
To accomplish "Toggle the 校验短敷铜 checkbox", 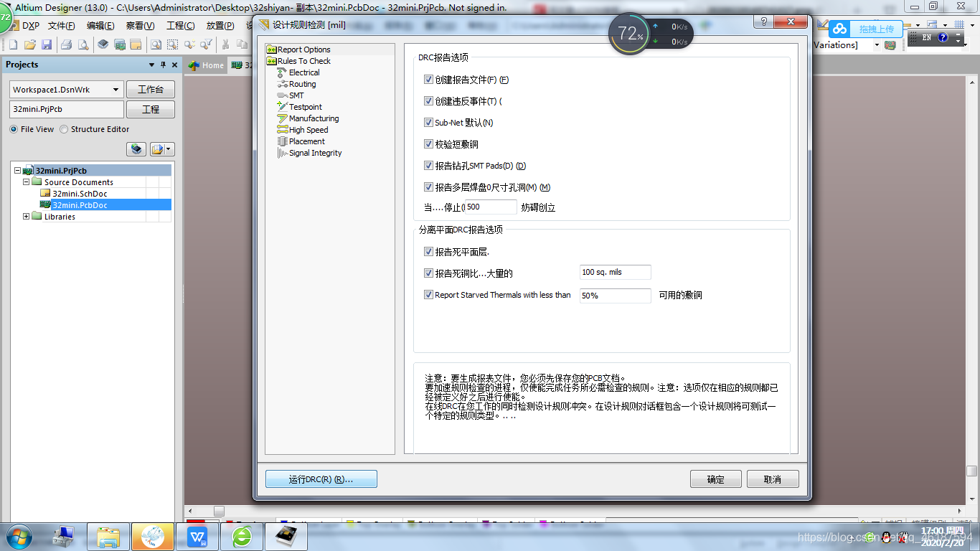I will point(428,144).
